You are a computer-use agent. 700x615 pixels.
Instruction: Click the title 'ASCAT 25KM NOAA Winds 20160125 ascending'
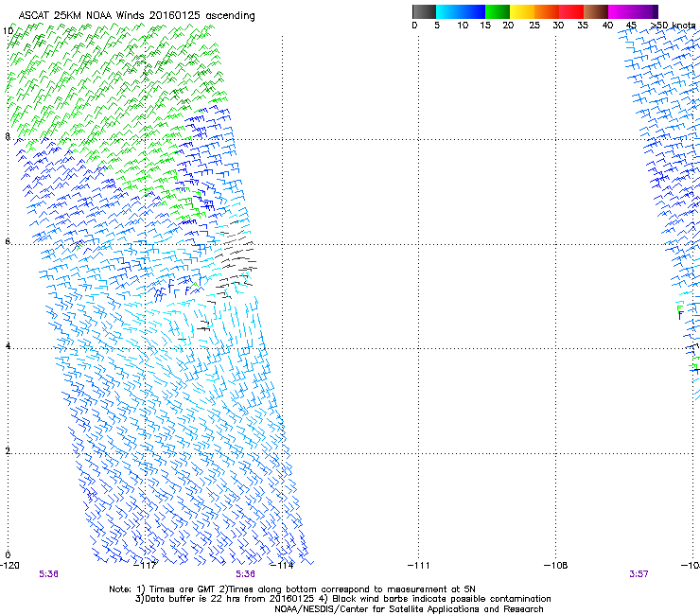click(136, 16)
